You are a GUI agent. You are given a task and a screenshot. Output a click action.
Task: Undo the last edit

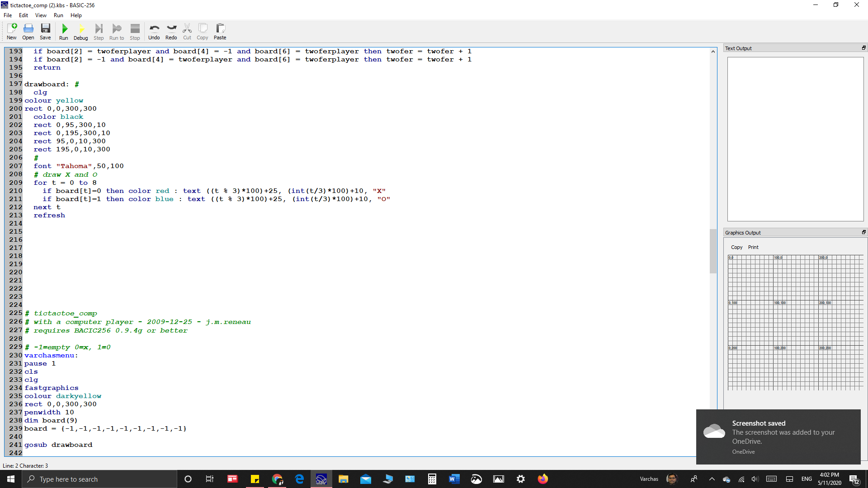(154, 32)
